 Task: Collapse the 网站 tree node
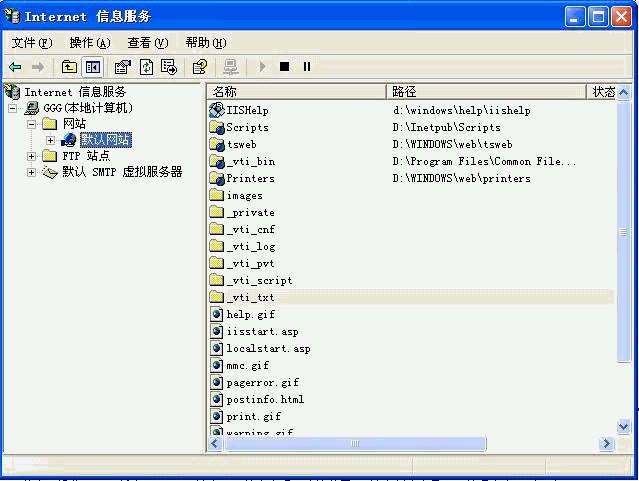[32, 124]
